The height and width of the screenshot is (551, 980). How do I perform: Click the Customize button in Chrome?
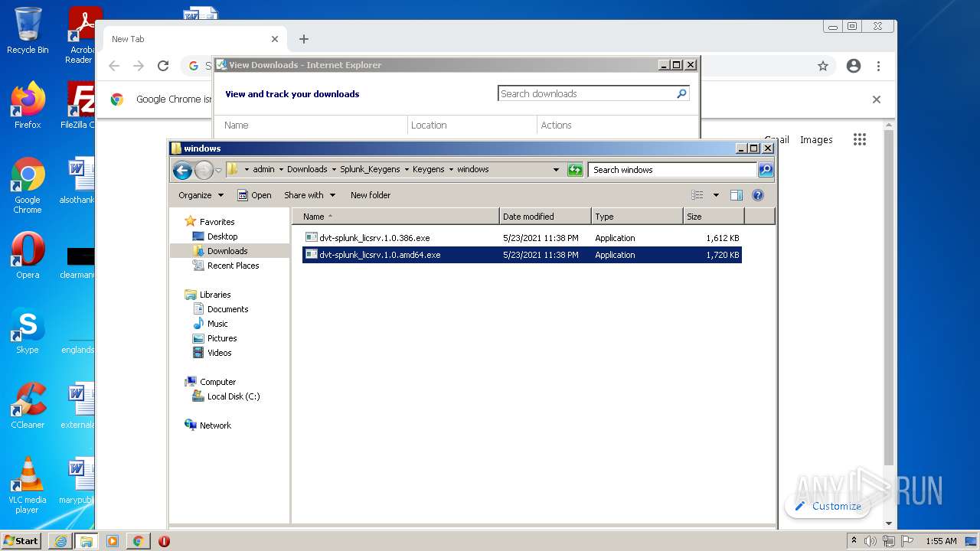click(828, 506)
